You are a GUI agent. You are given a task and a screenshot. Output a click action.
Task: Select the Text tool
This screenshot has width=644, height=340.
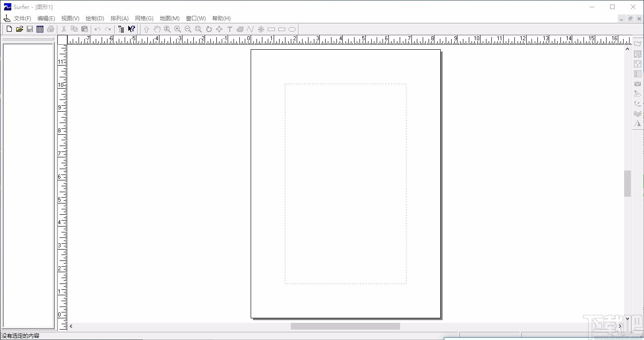[229, 29]
